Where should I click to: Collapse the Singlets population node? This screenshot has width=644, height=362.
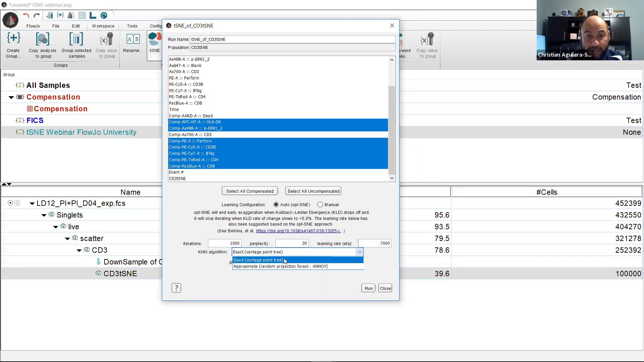(x=44, y=215)
